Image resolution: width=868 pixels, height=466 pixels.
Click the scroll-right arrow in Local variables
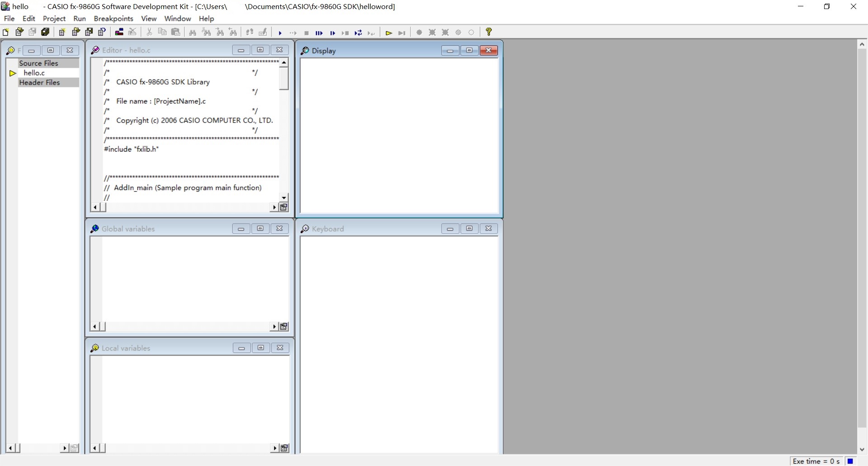tap(274, 448)
